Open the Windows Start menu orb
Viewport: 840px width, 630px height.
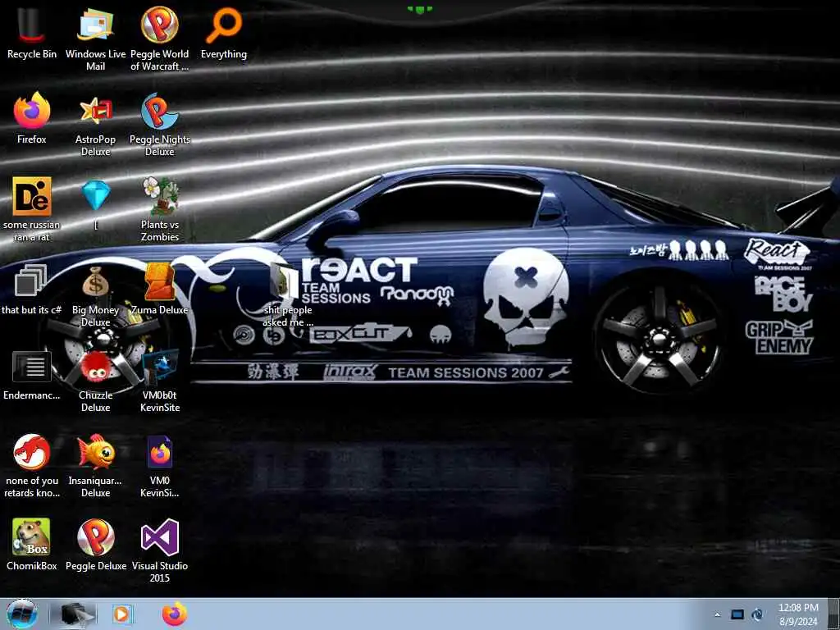[x=22, y=614]
